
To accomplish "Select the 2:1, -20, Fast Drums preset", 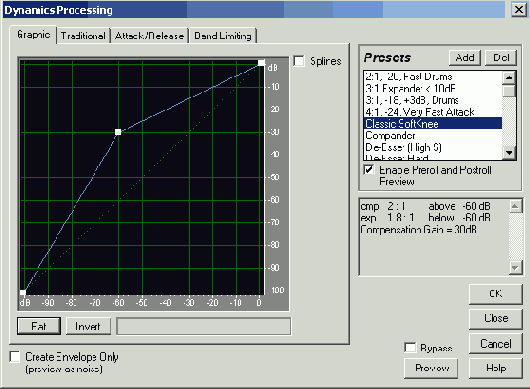I will click(433, 77).
